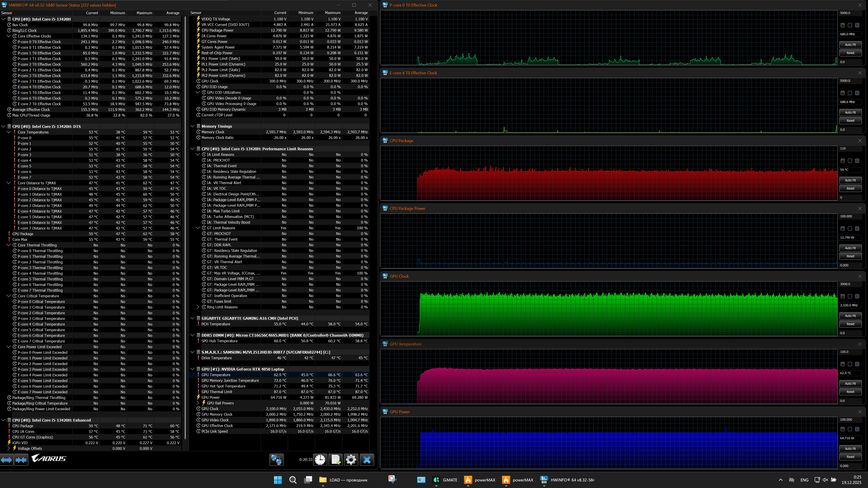Open sensor settings gear icon
Image resolution: width=868 pixels, height=488 pixels.
pyautogui.click(x=351, y=460)
